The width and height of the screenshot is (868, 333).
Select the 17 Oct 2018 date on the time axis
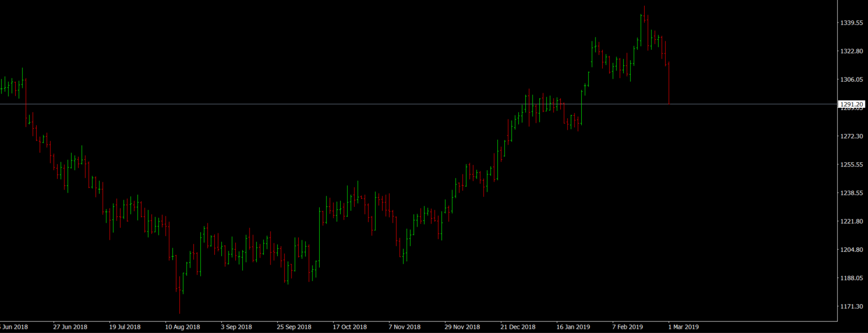point(350,327)
